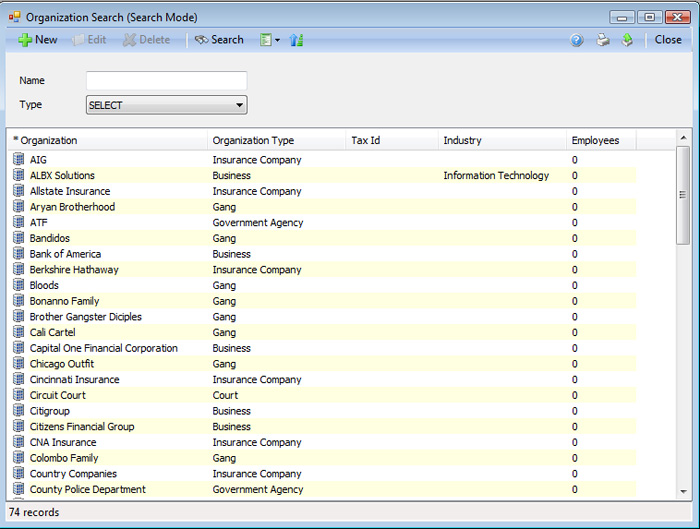Click the scrollbar down arrow
Viewport: 700px width, 529px height.
point(683,492)
